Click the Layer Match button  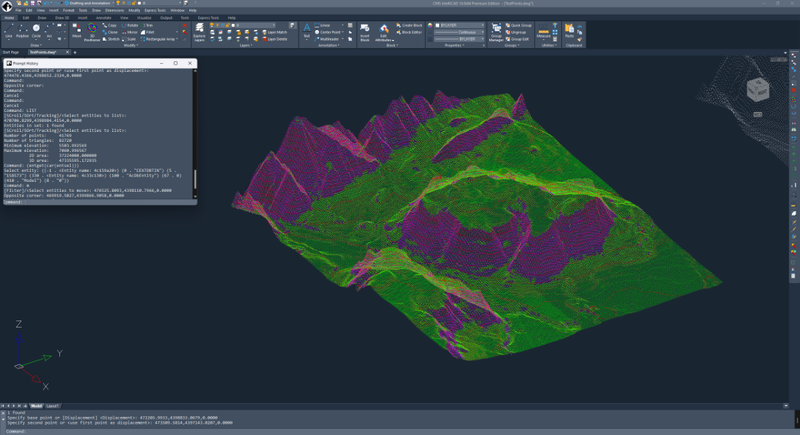pos(276,32)
